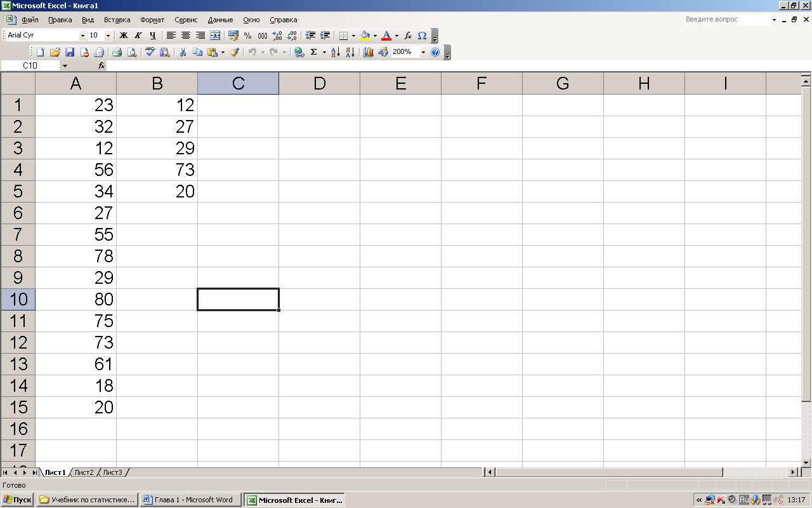Switch to the Лист2 sheet tab

pos(84,472)
